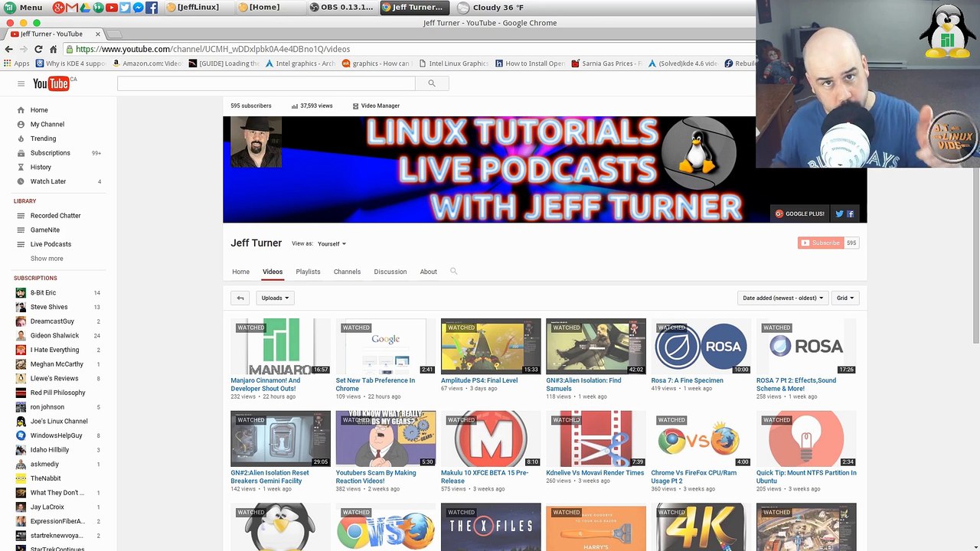Open Subscriptions in the sidebar
Image resolution: width=980 pixels, height=551 pixels.
pyautogui.click(x=51, y=153)
